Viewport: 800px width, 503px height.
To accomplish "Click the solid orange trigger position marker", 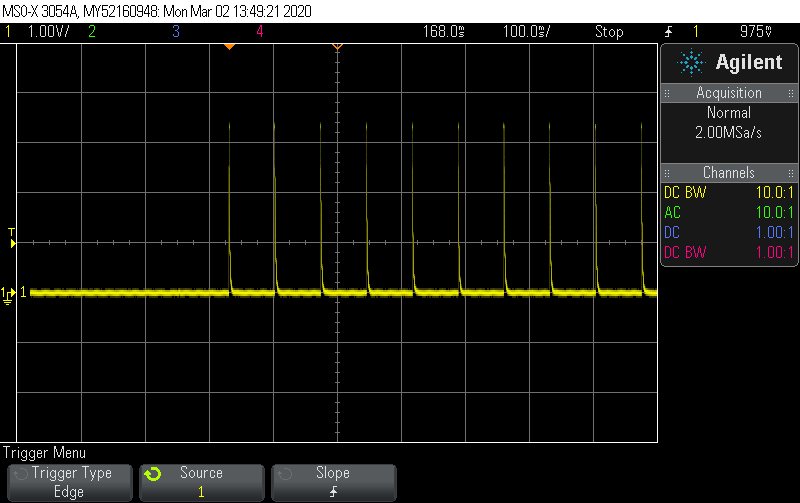I will (230, 47).
